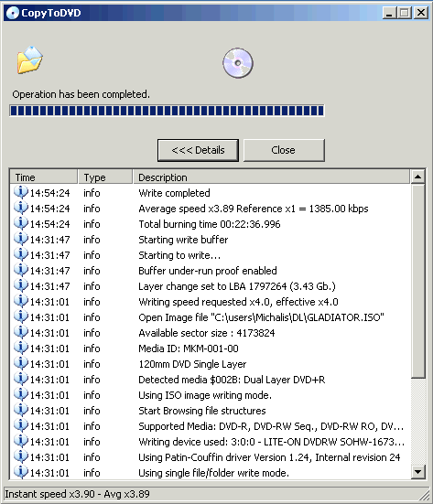Click the DVD disc icon

point(238,63)
